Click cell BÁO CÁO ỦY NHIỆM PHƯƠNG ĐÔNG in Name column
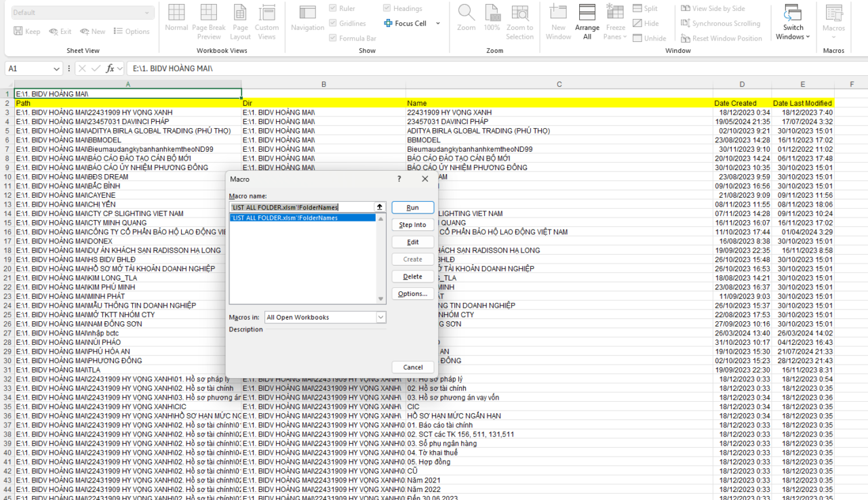 coord(559,167)
